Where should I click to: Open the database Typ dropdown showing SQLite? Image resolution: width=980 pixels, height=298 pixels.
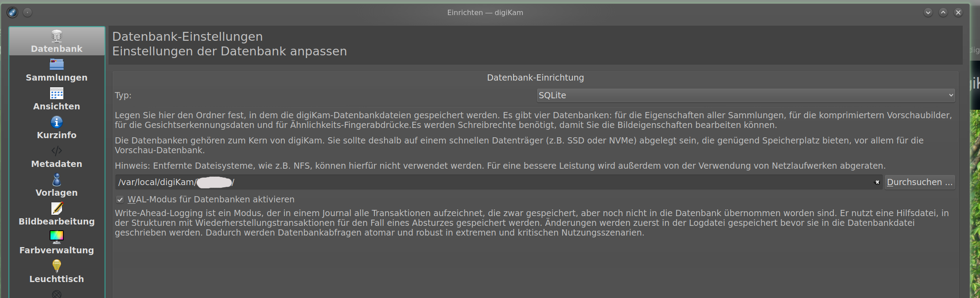click(746, 95)
